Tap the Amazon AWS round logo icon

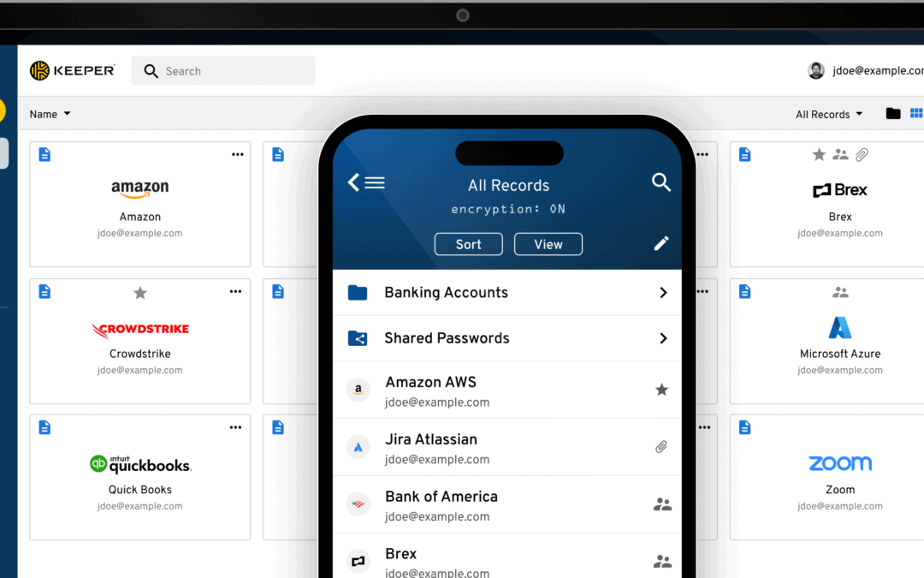[x=358, y=390]
